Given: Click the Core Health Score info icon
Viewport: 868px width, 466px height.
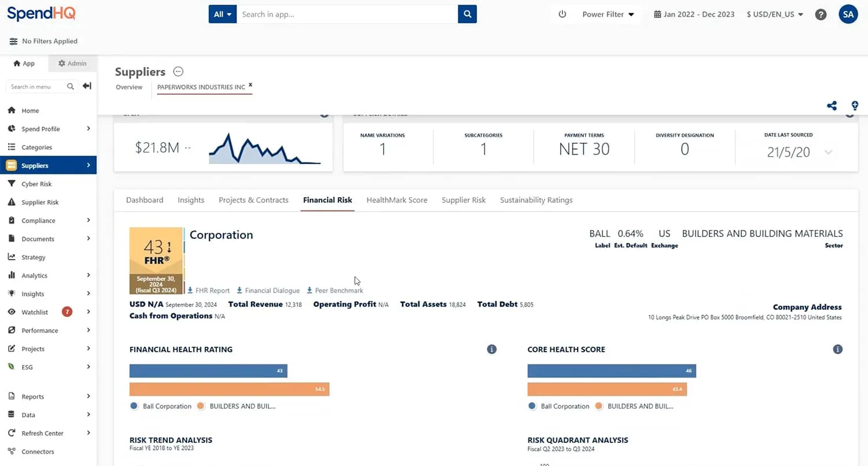Looking at the screenshot, I should [837, 349].
